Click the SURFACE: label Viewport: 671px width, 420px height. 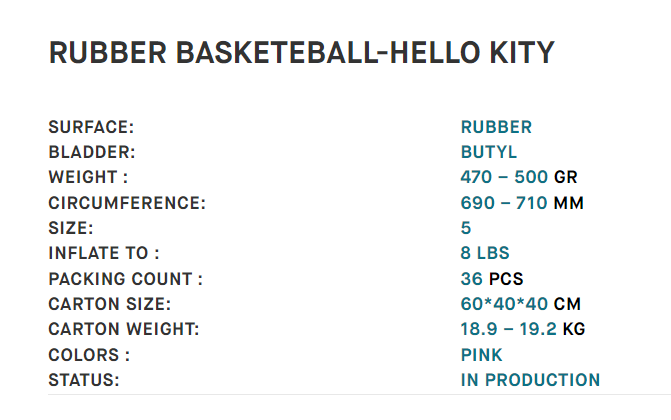tap(91, 127)
